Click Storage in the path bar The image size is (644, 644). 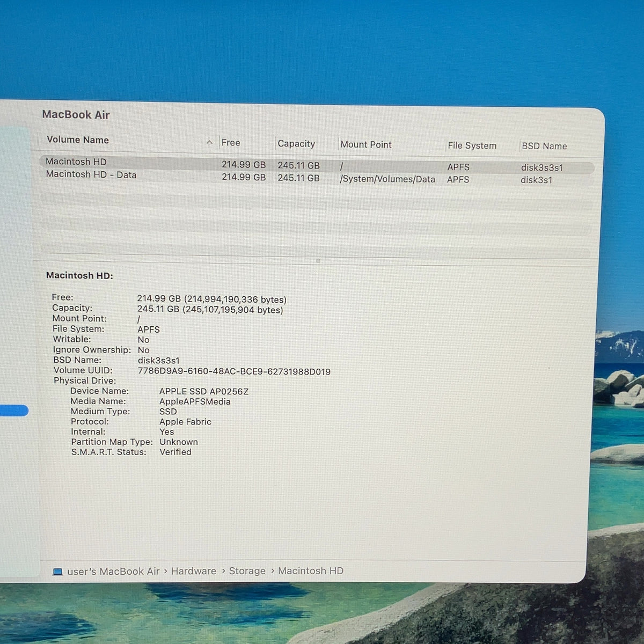point(247,571)
